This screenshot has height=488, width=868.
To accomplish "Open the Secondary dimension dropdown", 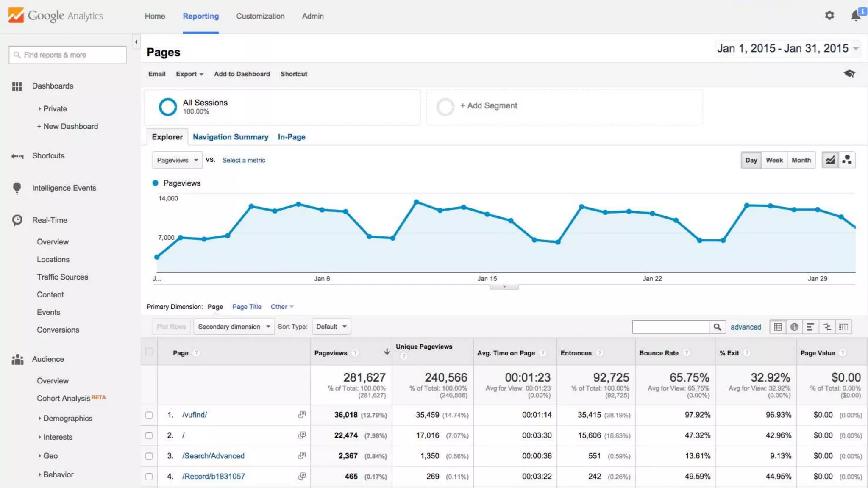I will pyautogui.click(x=234, y=327).
